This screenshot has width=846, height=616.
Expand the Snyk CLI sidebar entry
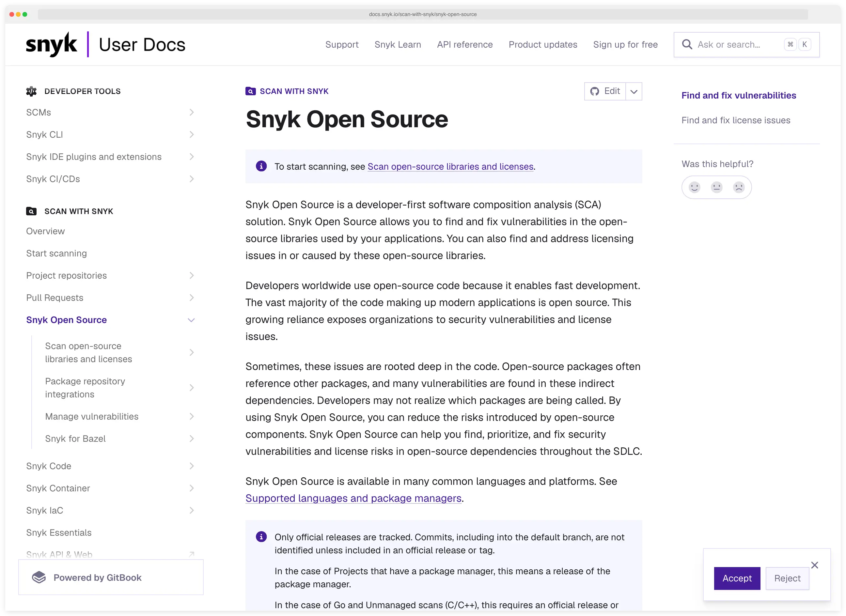click(191, 135)
